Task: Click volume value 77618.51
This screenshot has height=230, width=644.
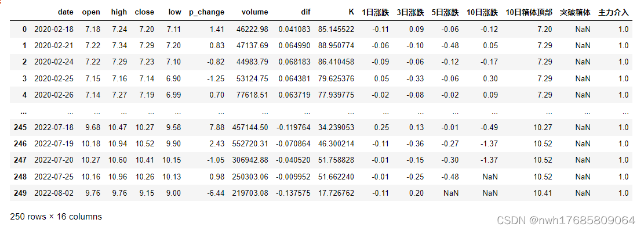Action: [253, 95]
